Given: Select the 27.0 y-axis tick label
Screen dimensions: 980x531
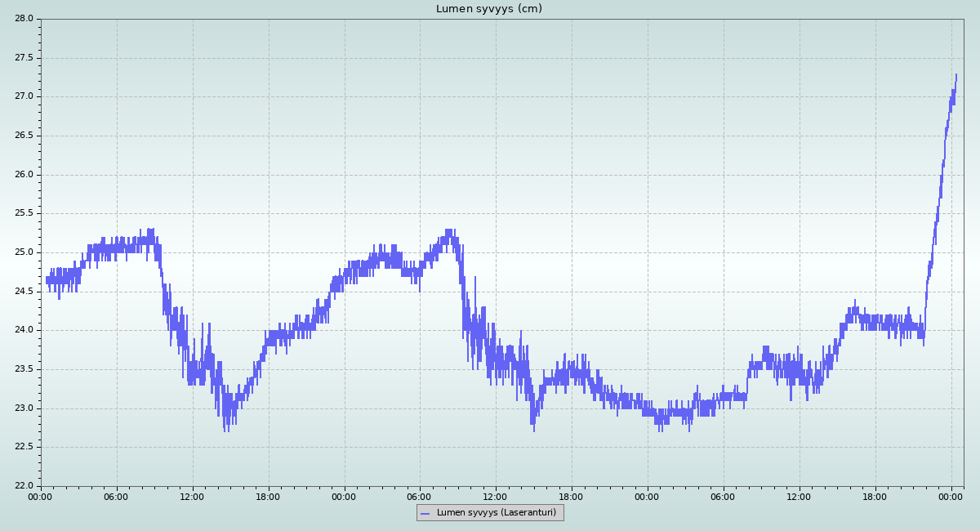Looking at the screenshot, I should 24,96.
